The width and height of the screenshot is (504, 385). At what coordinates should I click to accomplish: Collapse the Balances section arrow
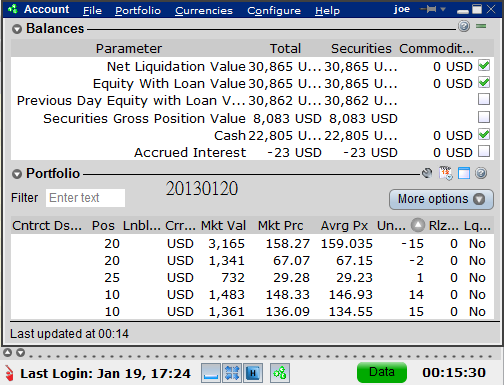pos(17,29)
